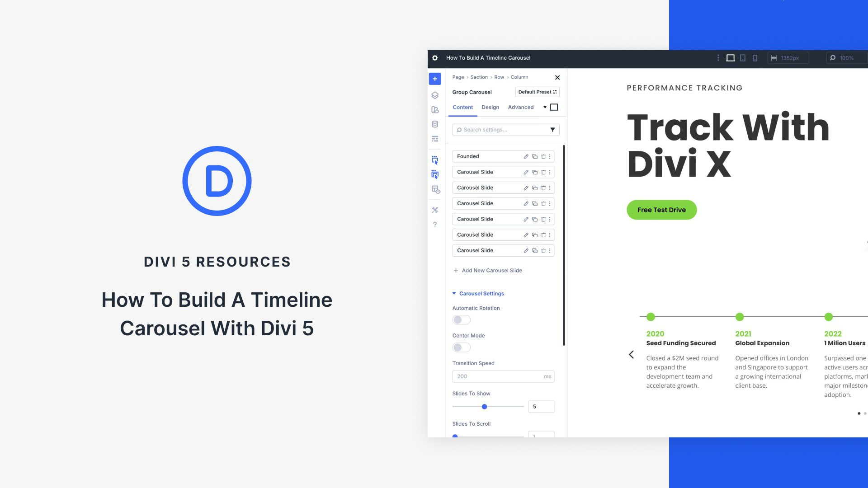Collapse the Carousel Settings section
Image resolution: width=868 pixels, height=488 pixels.
(454, 293)
